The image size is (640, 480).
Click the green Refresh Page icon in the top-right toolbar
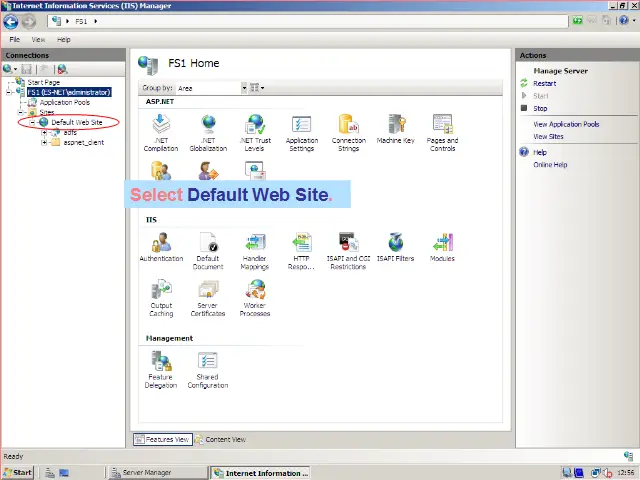tap(577, 20)
